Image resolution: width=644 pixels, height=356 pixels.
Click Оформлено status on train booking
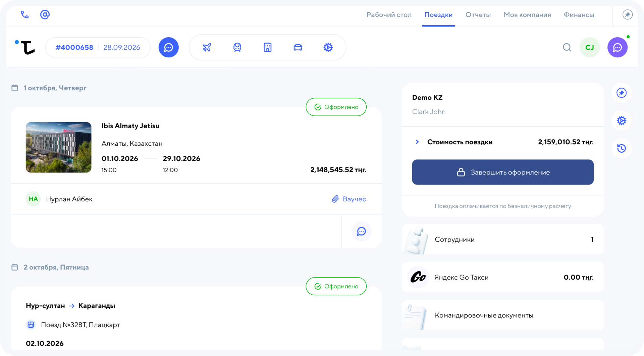(336, 286)
